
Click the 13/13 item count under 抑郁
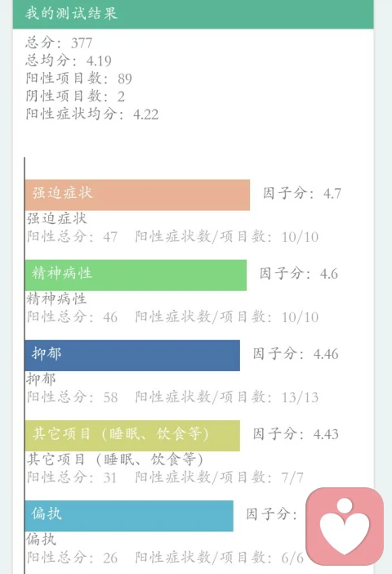pos(300,397)
